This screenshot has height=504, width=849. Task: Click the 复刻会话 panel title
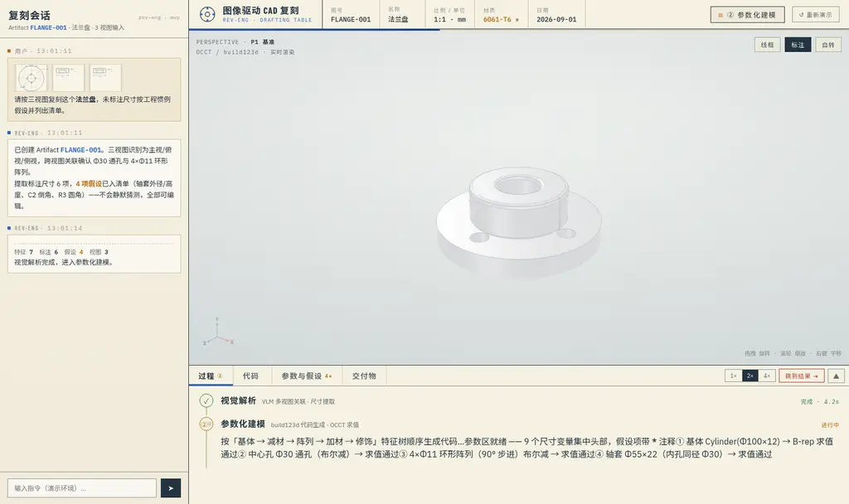(x=29, y=15)
